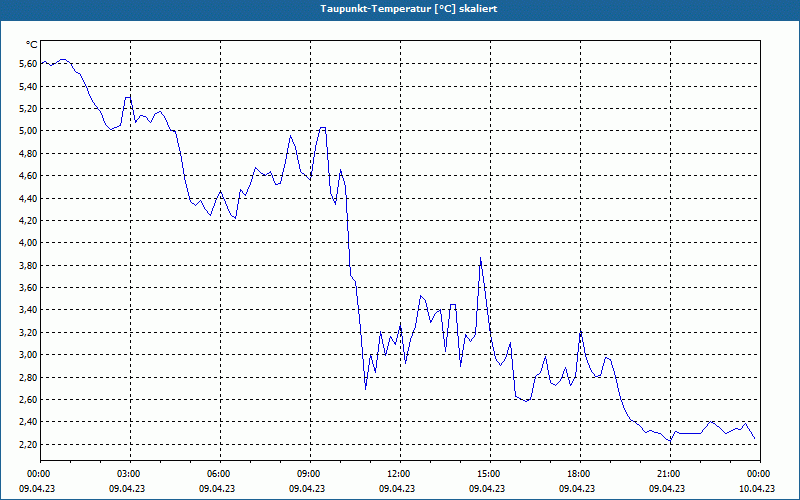Select the "09:00" x-axis time label
Image resolution: width=800 pixels, height=500 pixels.
(x=310, y=474)
